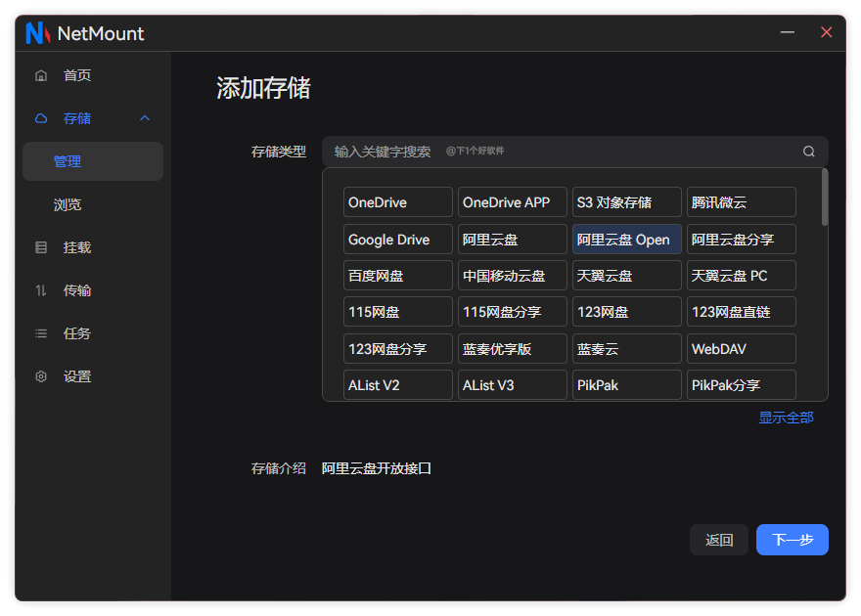The width and height of the screenshot is (861, 616).
Task: Select the WebDAV storage option
Action: pos(741,349)
